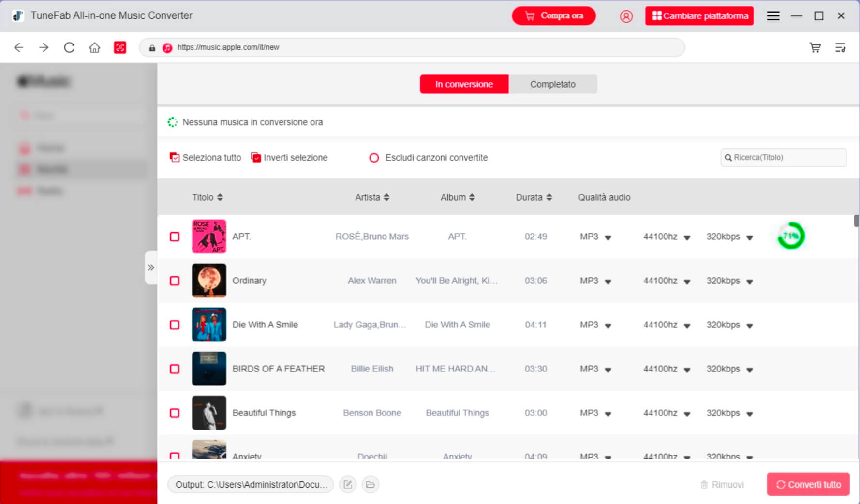Image resolution: width=860 pixels, height=504 pixels.
Task: Enable Escludi canzoni convertite option
Action: pyautogui.click(x=374, y=158)
